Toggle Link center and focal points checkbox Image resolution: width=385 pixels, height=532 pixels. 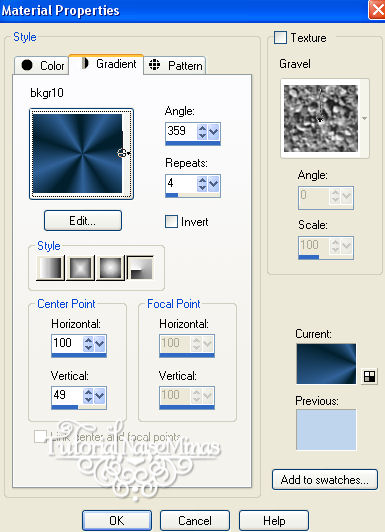coord(40,436)
